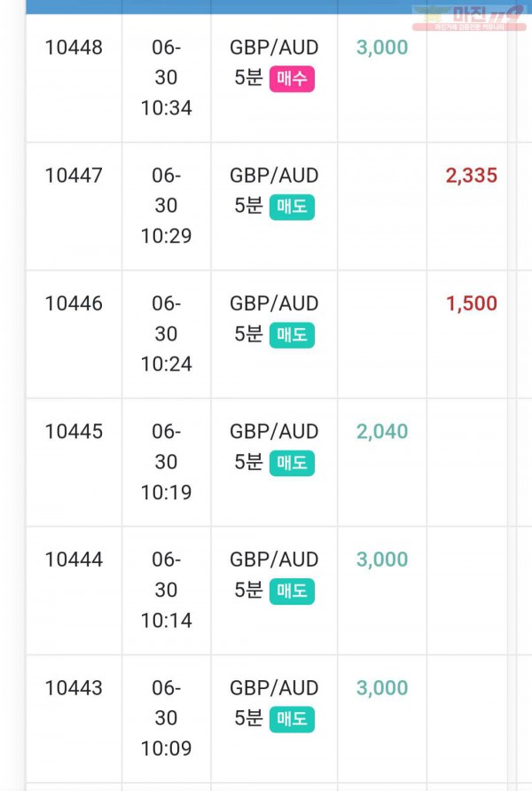This screenshot has height=791, width=532.
Task: Select order number 10445
Action: [74, 432]
